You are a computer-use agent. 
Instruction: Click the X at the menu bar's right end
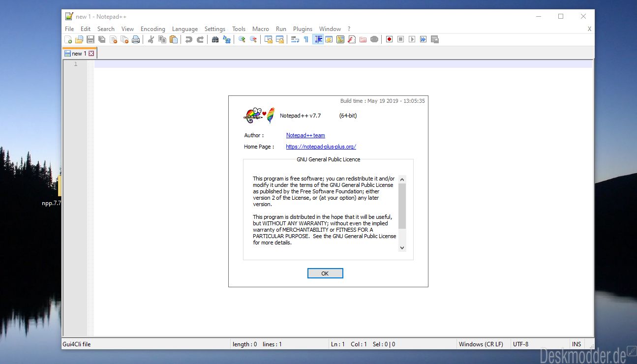(589, 29)
